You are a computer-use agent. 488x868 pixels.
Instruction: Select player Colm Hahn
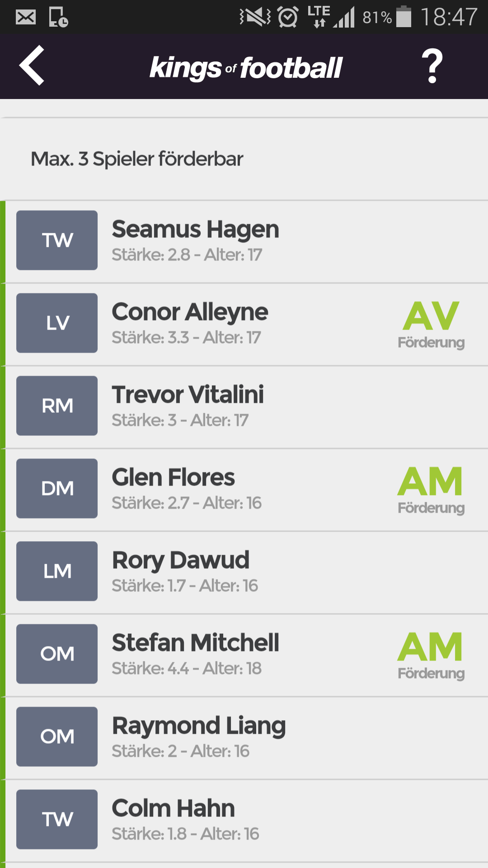(244, 821)
